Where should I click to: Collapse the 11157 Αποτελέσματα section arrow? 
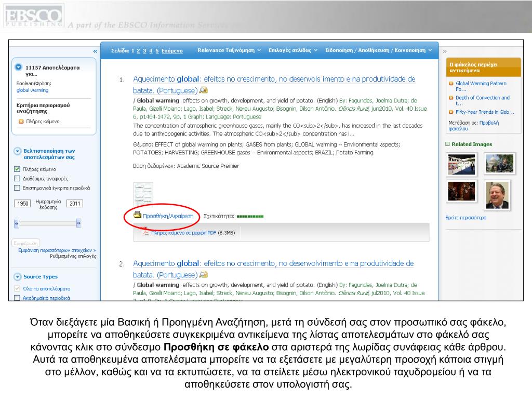coord(18,67)
